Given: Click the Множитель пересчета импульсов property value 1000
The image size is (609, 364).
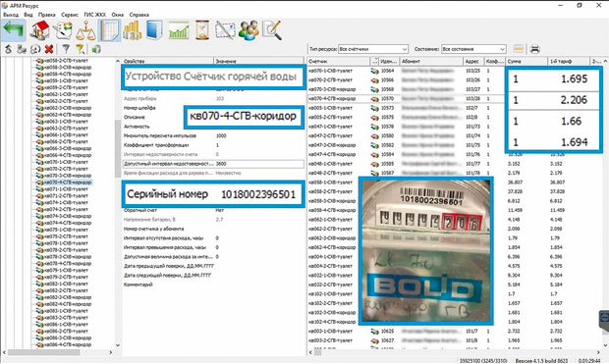Looking at the screenshot, I should pos(221,135).
